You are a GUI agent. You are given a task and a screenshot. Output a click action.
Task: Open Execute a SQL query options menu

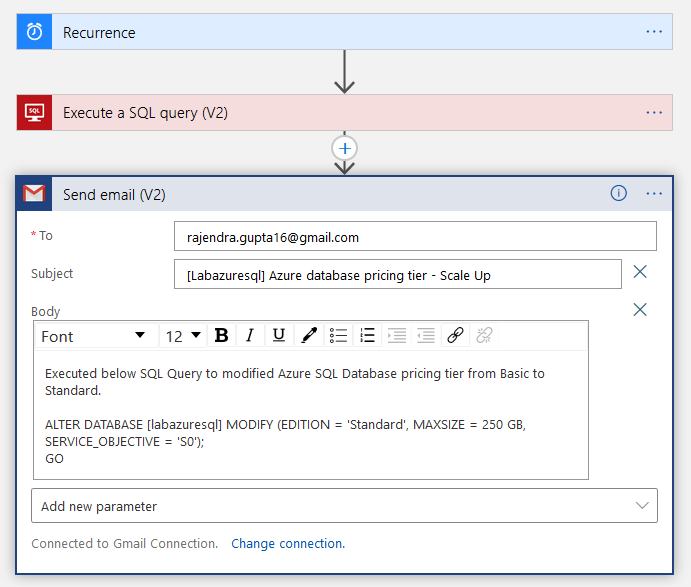point(654,113)
